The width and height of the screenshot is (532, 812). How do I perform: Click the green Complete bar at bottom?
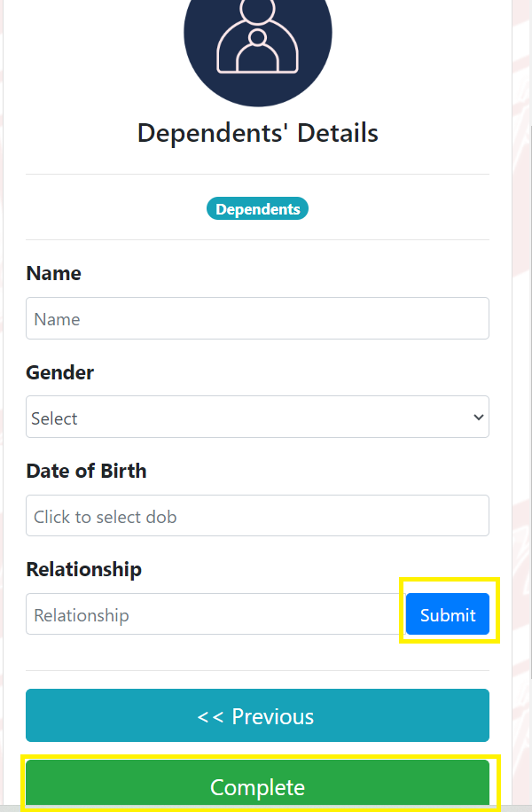[257, 786]
